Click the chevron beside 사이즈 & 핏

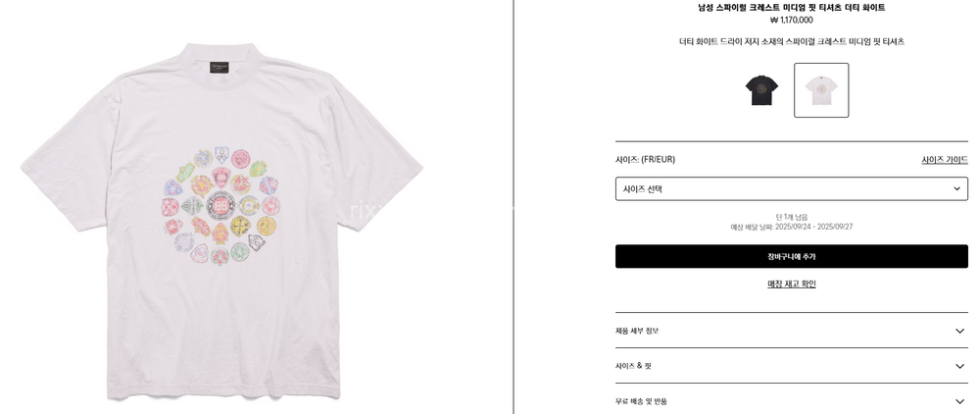coord(960,366)
